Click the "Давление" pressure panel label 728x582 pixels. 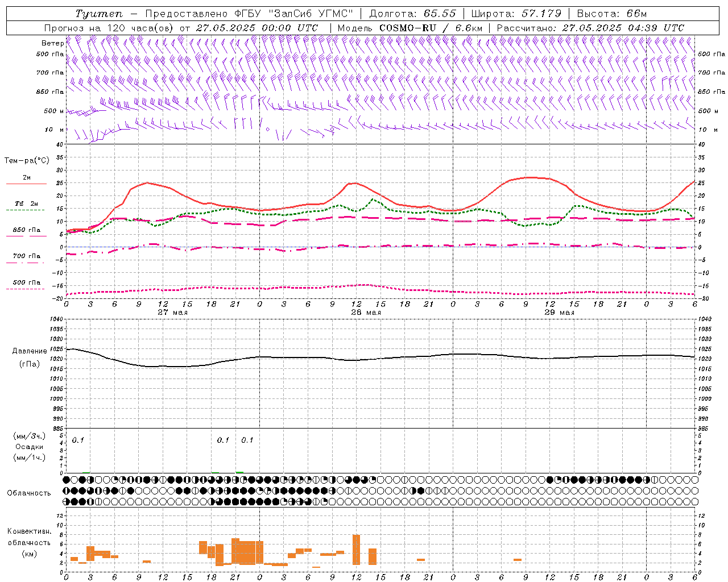point(28,351)
